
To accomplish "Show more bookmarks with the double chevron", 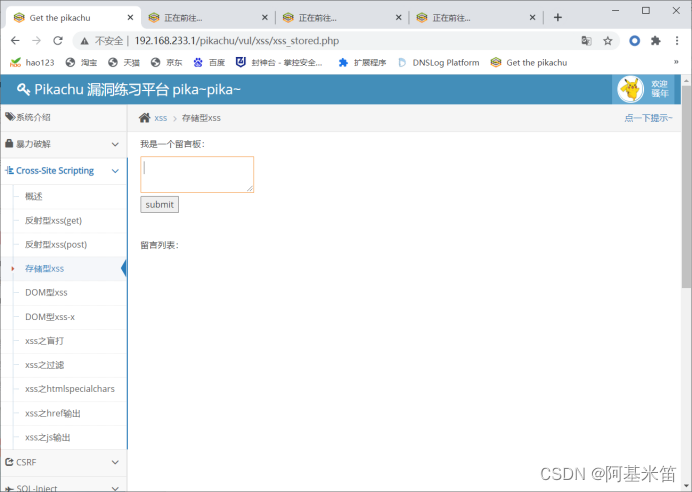I will (676, 62).
